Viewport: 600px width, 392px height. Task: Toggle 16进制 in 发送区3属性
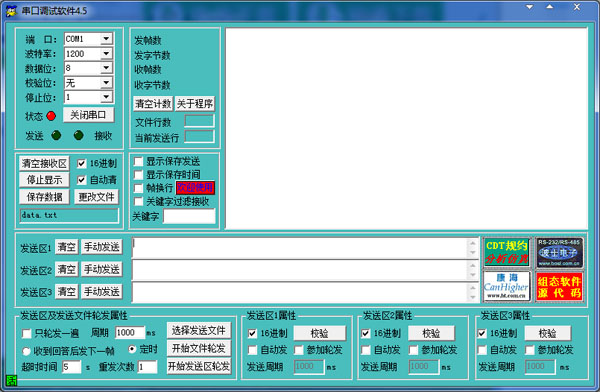(x=482, y=333)
